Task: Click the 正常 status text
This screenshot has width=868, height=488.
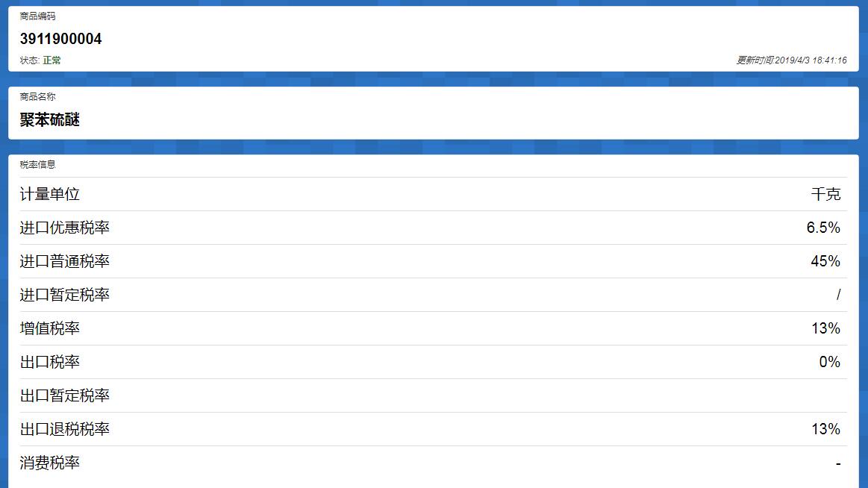Action: (52, 60)
